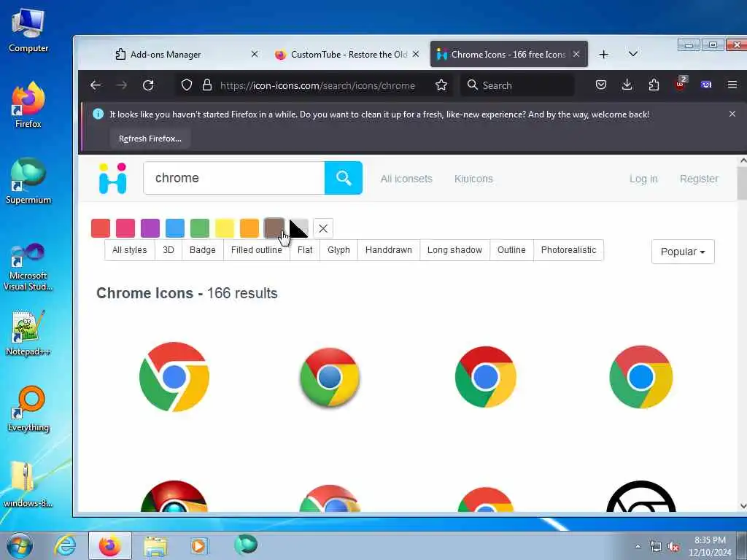Image resolution: width=747 pixels, height=560 pixels.
Task: Filter by Long shadow style
Action: pos(454,250)
